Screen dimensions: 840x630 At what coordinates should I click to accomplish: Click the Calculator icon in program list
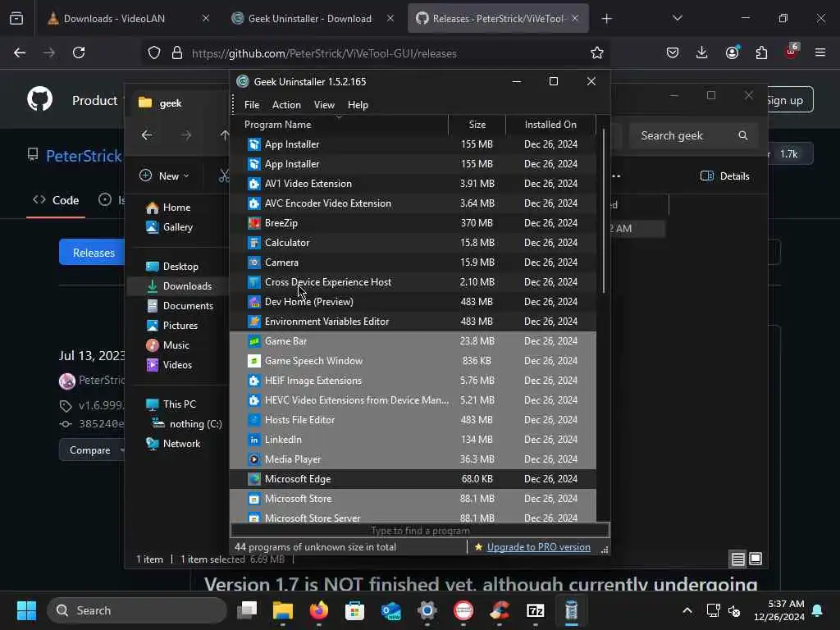point(254,243)
